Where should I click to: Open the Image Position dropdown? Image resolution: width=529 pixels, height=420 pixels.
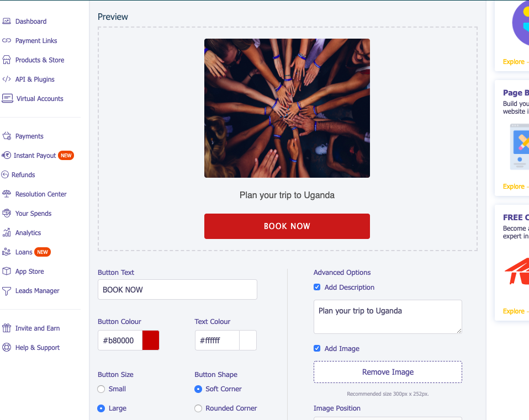[x=388, y=418]
